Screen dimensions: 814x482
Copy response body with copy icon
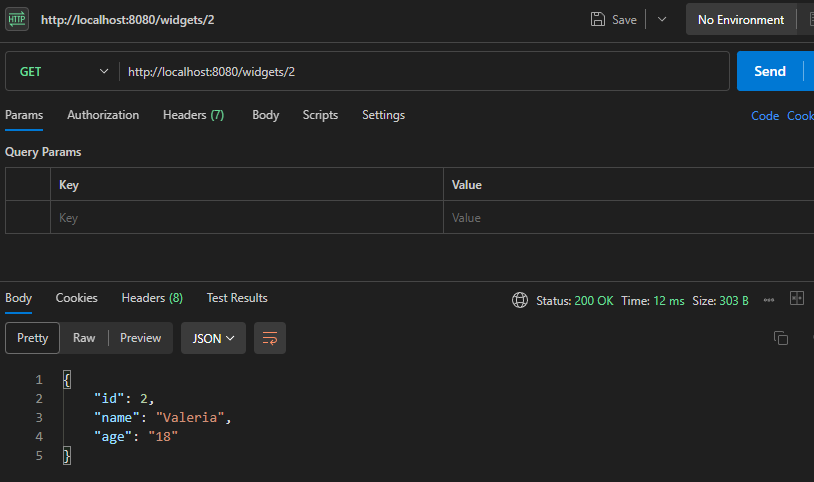[781, 338]
